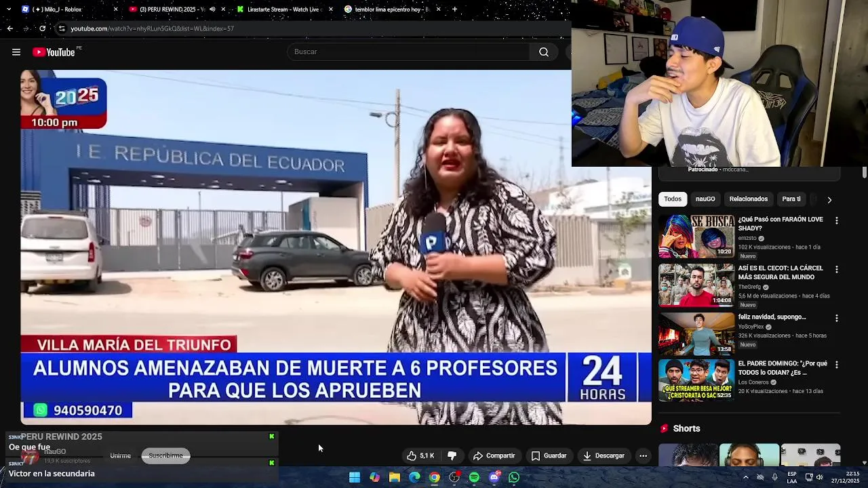The image size is (868, 488).
Task: Open WhatsApp from the taskbar
Action: [x=514, y=477]
